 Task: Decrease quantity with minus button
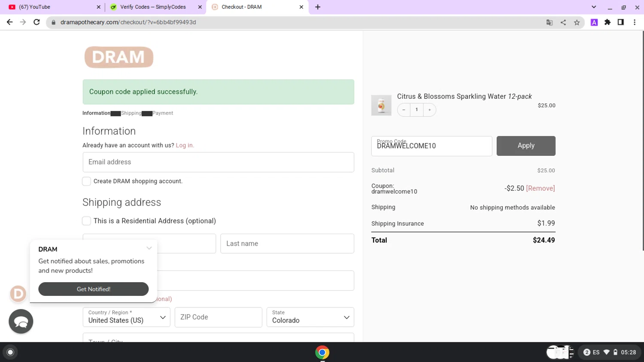click(x=404, y=110)
